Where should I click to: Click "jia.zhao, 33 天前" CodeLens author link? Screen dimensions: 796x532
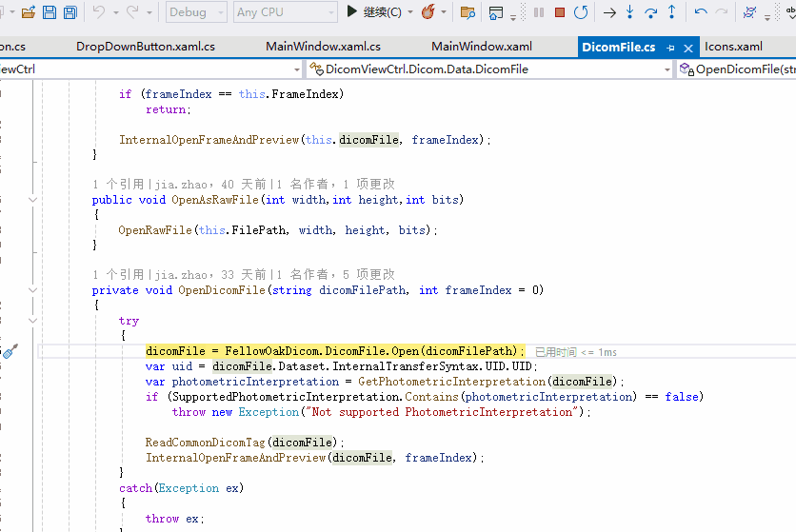tap(210, 275)
